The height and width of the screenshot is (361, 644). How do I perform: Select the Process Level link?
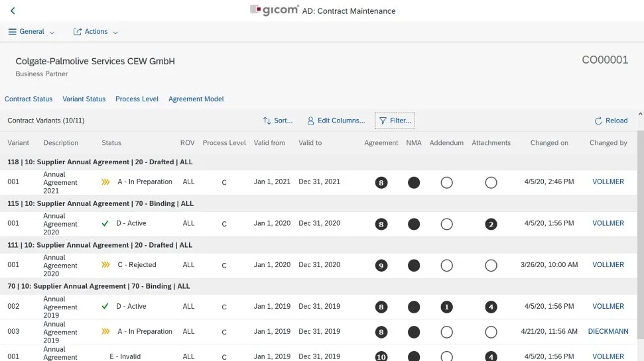pos(137,99)
